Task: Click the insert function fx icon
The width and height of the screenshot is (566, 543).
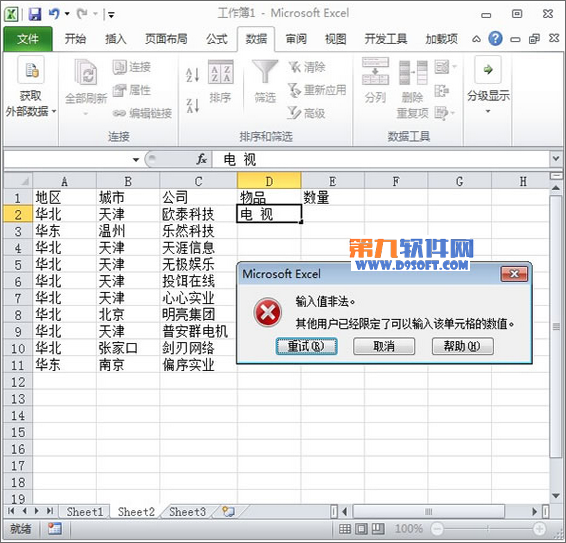Action: point(201,159)
